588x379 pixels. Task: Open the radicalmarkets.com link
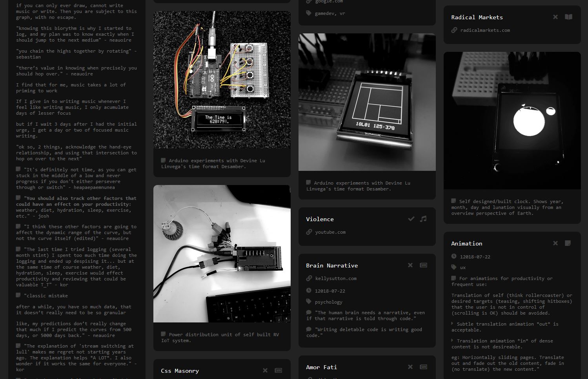tap(485, 30)
